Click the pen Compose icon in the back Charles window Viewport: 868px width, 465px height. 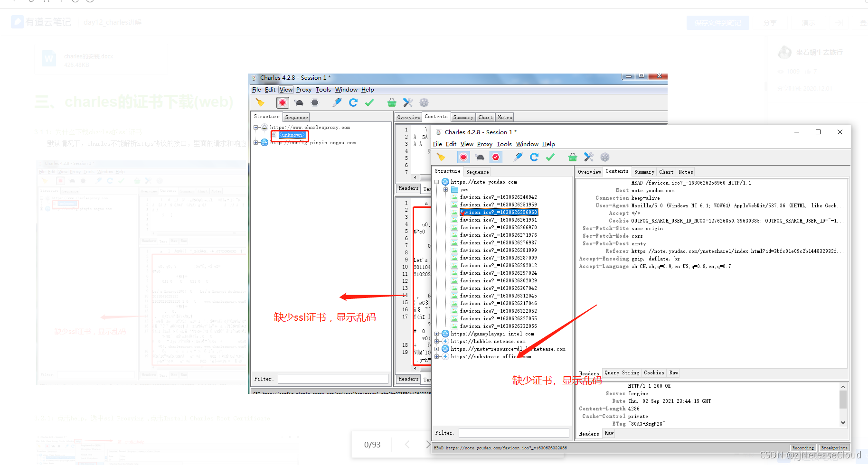point(337,102)
